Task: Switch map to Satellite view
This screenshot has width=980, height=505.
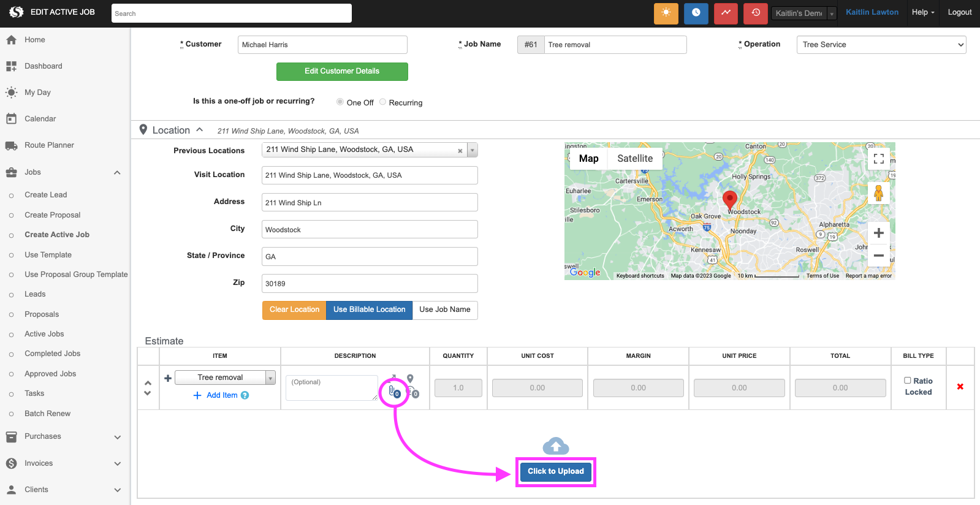Action: point(634,159)
